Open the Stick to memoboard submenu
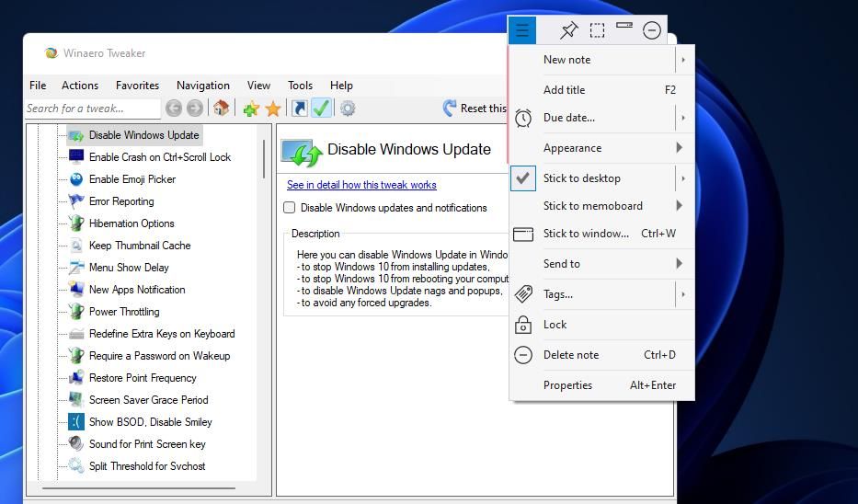The image size is (858, 504). click(x=602, y=206)
